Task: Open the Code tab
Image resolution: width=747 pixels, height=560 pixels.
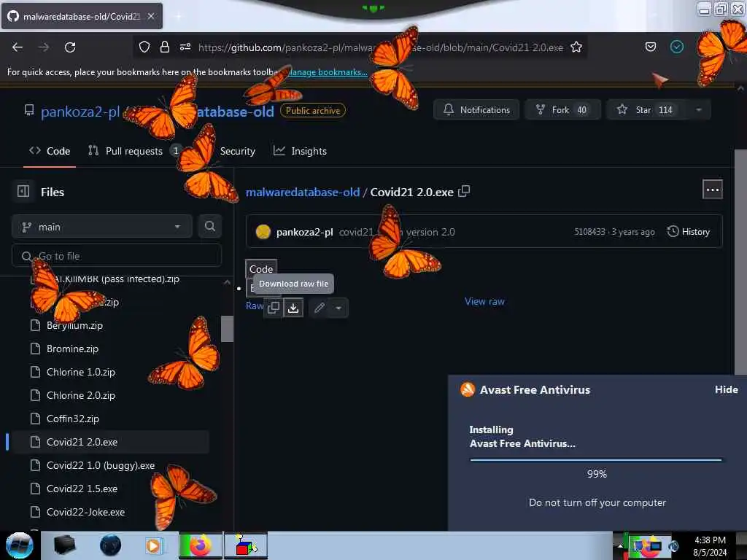Action: [x=50, y=151]
